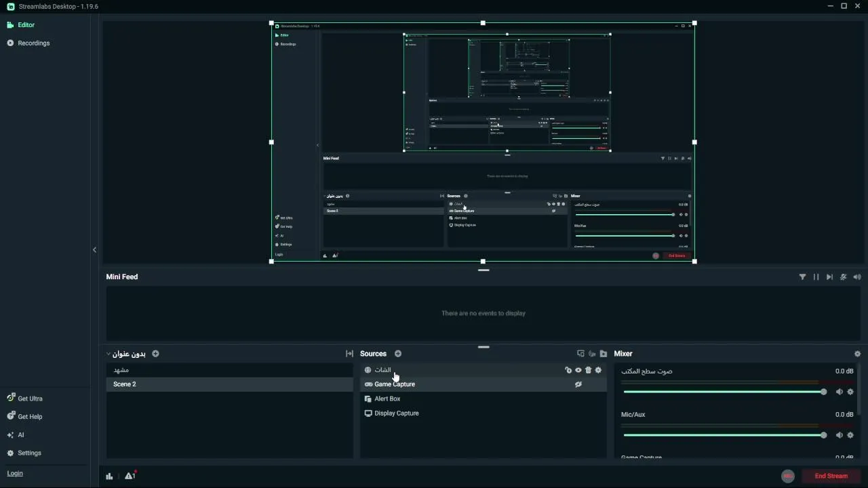
Task: Click the middle icon in Sources header toolbar
Action: coord(592,354)
